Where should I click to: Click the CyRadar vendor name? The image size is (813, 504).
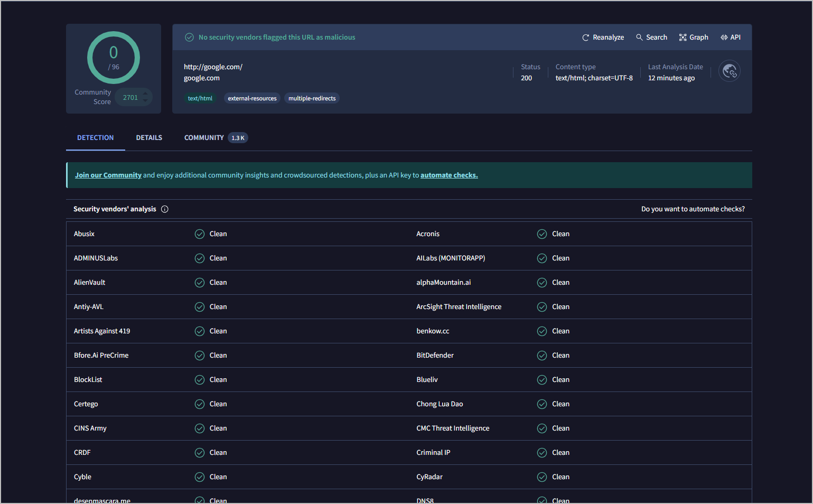pos(429,477)
